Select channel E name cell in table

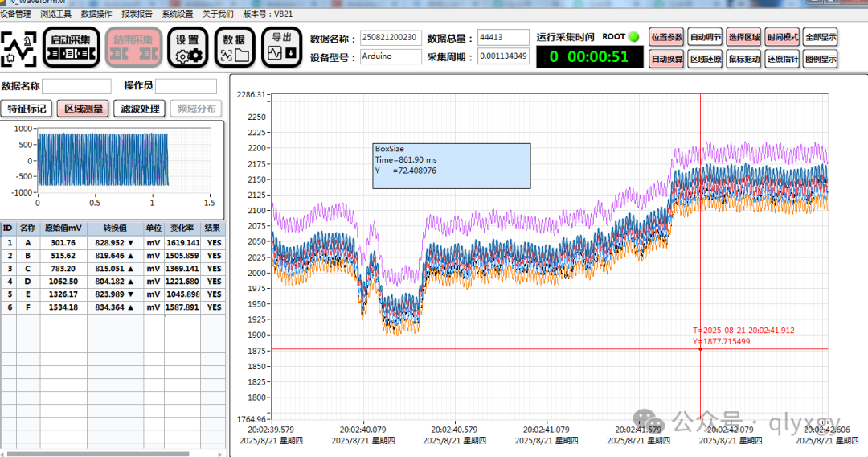point(27,294)
